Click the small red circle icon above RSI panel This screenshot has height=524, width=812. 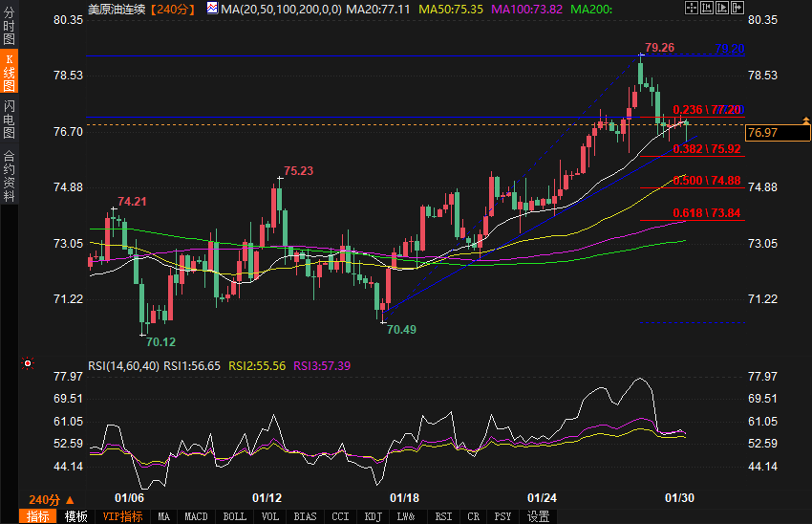(28, 363)
